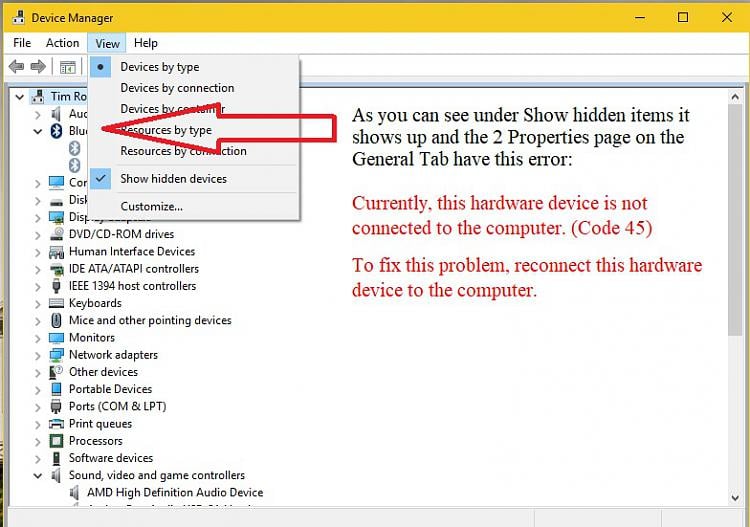Click the Other devices icon
The height and width of the screenshot is (527, 750).
click(x=56, y=372)
